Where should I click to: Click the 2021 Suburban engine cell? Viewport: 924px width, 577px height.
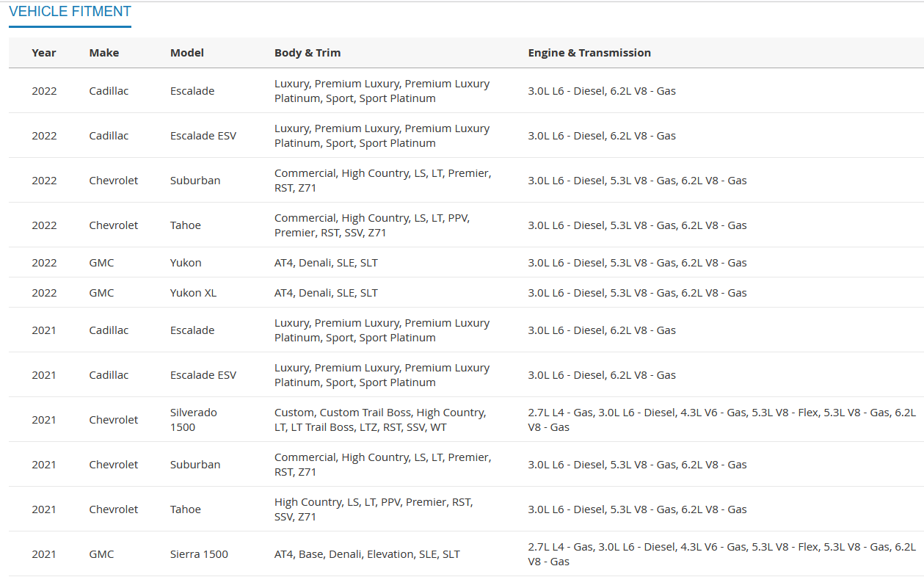pyautogui.click(x=637, y=465)
